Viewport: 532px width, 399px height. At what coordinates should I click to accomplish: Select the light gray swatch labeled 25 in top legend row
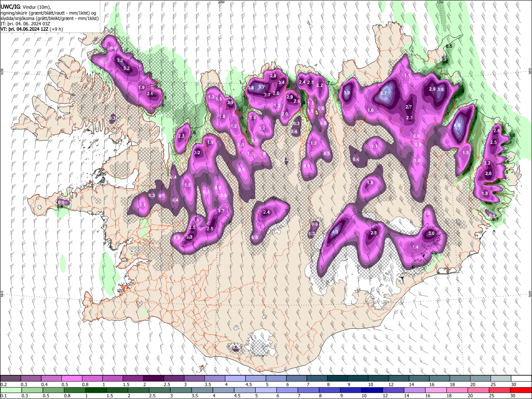pos(500,379)
